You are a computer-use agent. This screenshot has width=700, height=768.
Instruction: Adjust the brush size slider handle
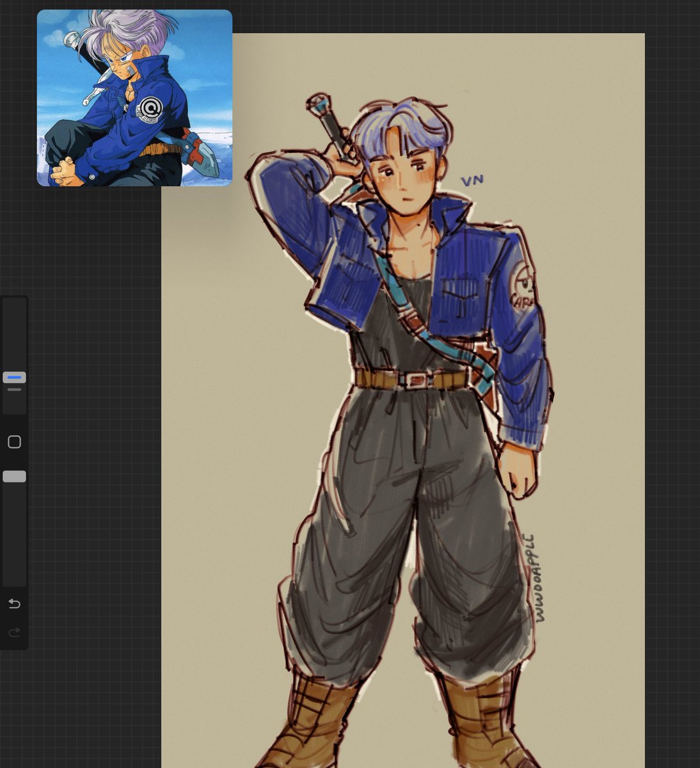click(14, 377)
